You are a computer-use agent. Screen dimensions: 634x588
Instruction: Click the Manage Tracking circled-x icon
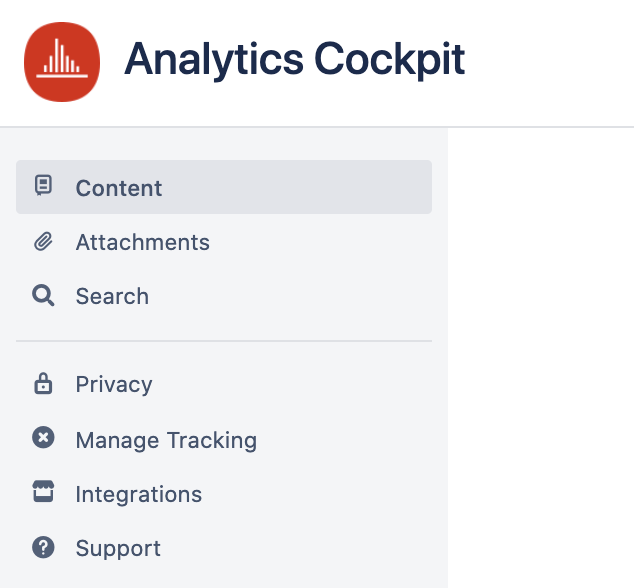43,438
